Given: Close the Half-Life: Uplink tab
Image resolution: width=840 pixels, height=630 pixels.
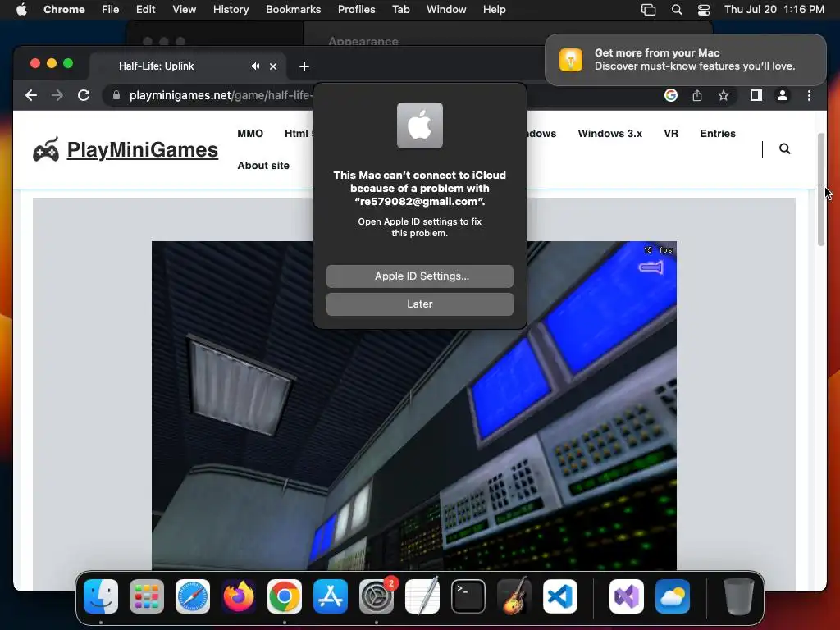Looking at the screenshot, I should (273, 66).
